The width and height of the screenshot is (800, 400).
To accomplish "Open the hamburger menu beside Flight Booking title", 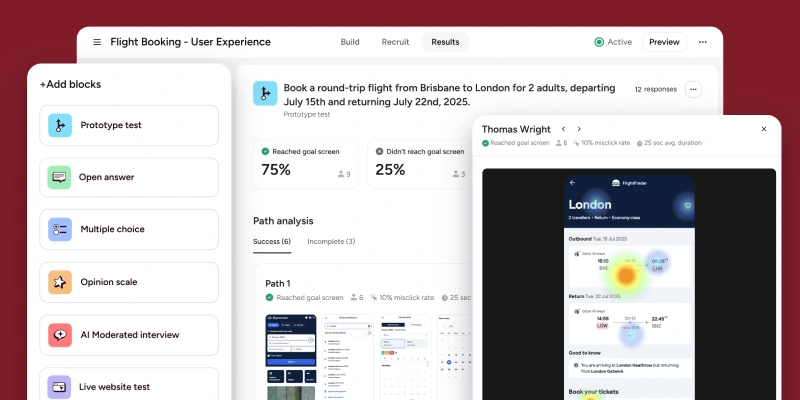I will [x=97, y=42].
